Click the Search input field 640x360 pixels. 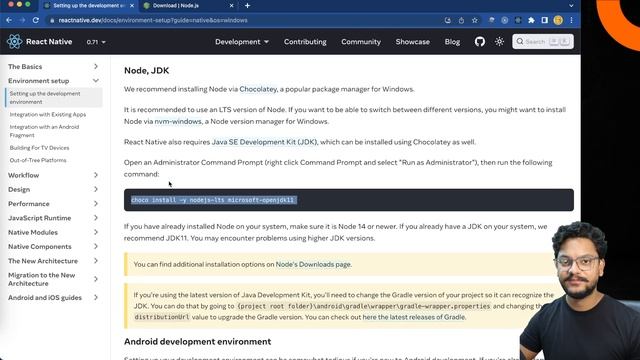(543, 42)
